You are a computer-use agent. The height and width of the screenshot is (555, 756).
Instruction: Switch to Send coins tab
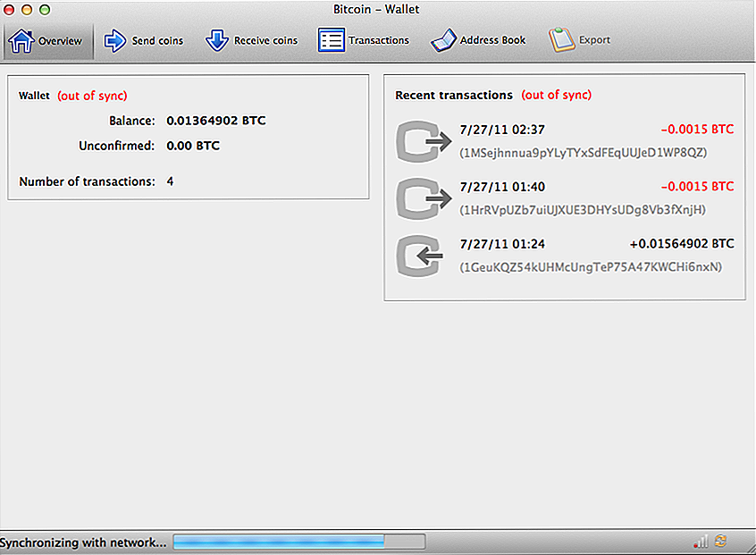pyautogui.click(x=144, y=40)
